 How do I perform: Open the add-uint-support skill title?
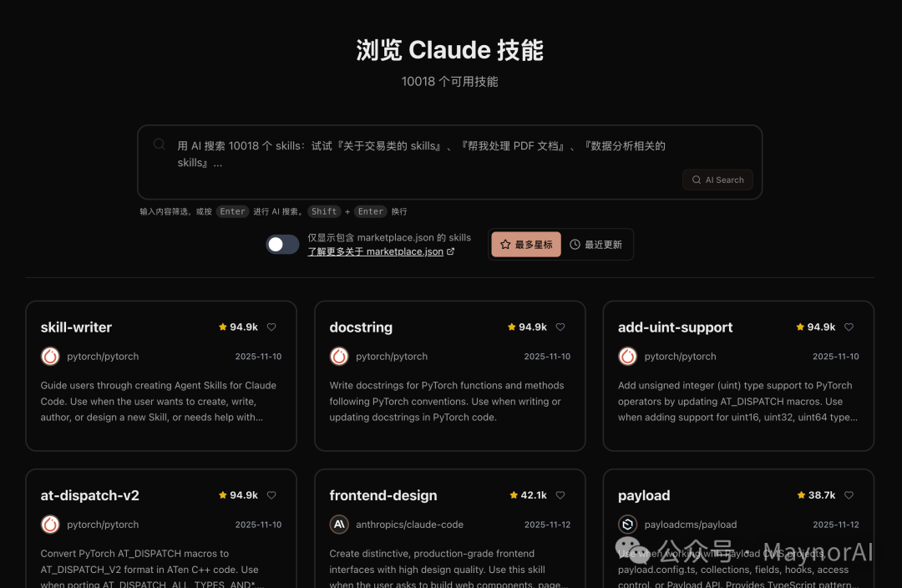pos(676,327)
